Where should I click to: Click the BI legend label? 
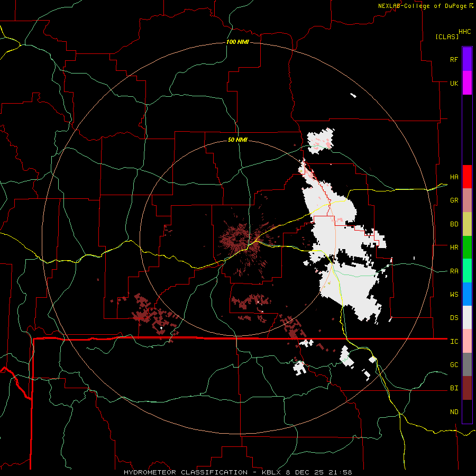(x=454, y=388)
